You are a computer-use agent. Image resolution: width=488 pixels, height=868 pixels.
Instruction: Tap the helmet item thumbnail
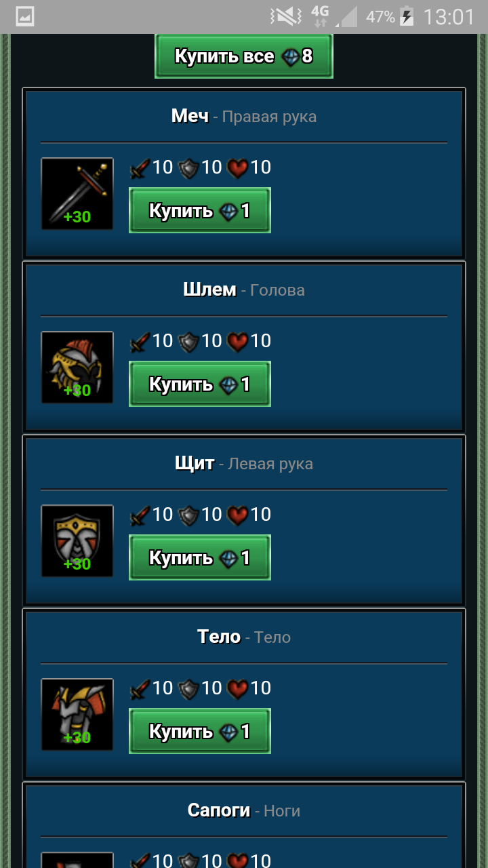point(77,368)
